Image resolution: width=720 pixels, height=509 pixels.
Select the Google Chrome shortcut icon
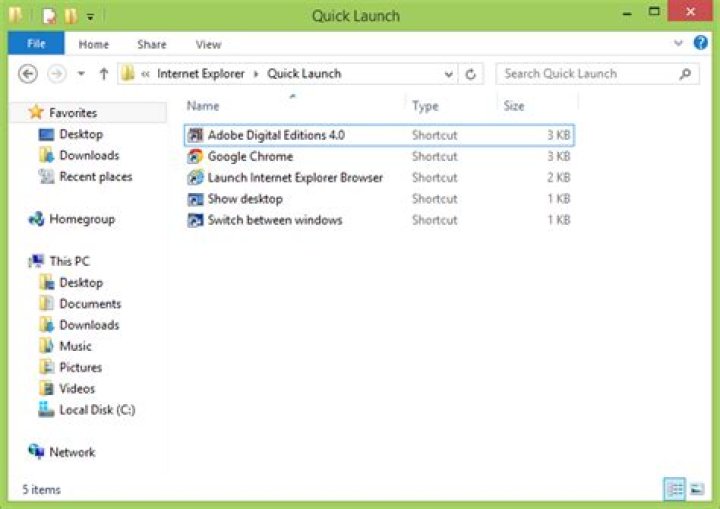pyautogui.click(x=195, y=156)
